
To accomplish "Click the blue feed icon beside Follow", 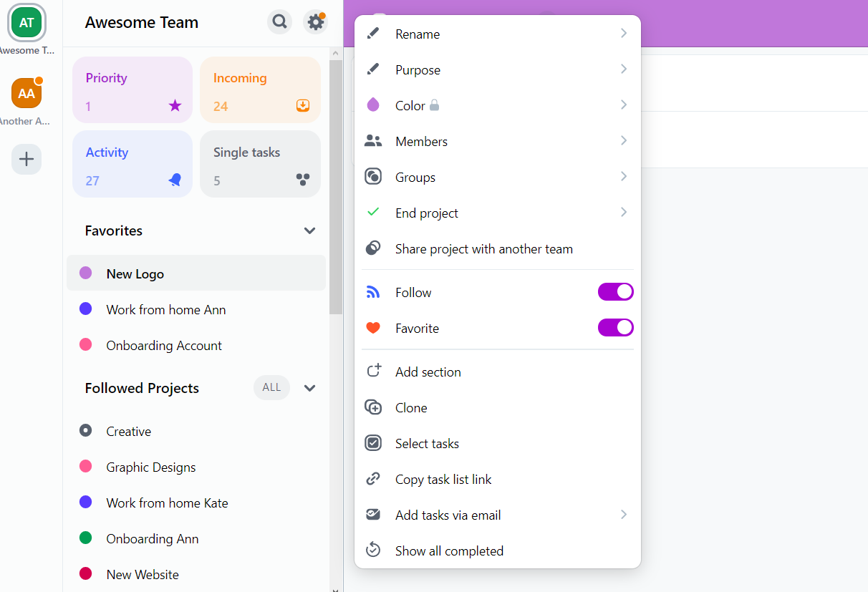I will point(373,292).
